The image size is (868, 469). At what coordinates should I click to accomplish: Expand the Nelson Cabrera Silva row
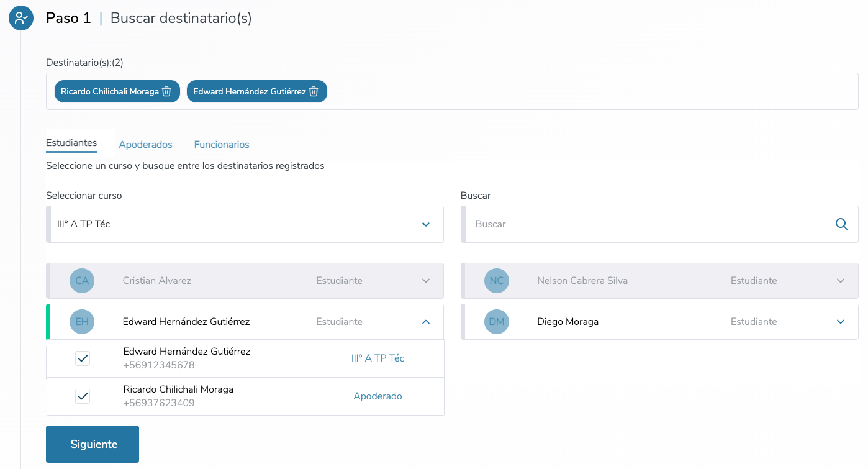click(841, 281)
